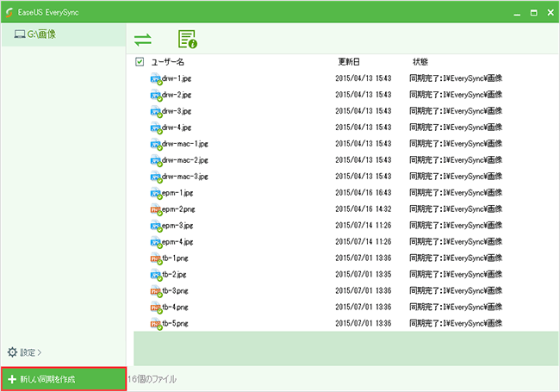
Task: Select file name tb-2.jpg
Action: click(174, 275)
